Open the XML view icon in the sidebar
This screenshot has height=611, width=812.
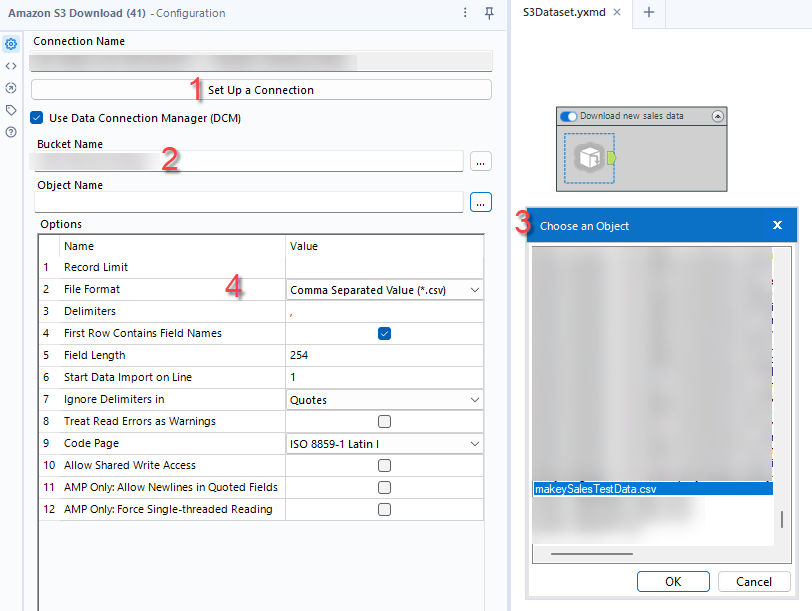coord(11,66)
